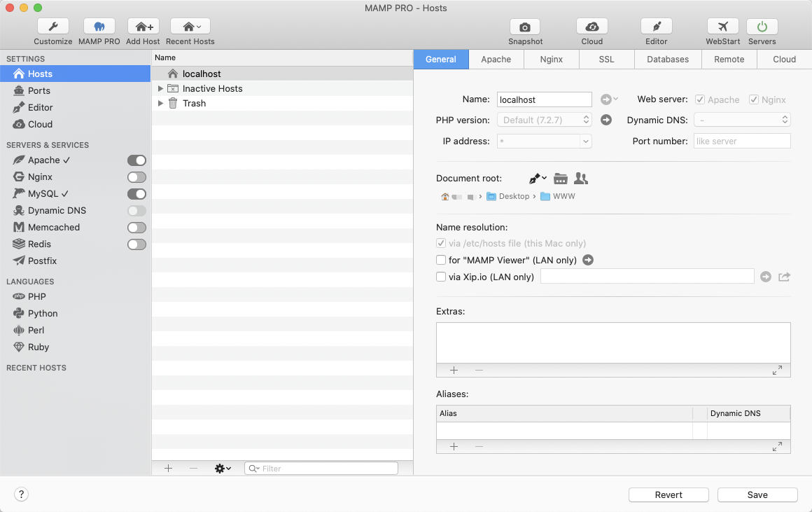Viewport: 812px width, 512px height.
Task: Switch to the Databases tab
Action: pos(668,59)
